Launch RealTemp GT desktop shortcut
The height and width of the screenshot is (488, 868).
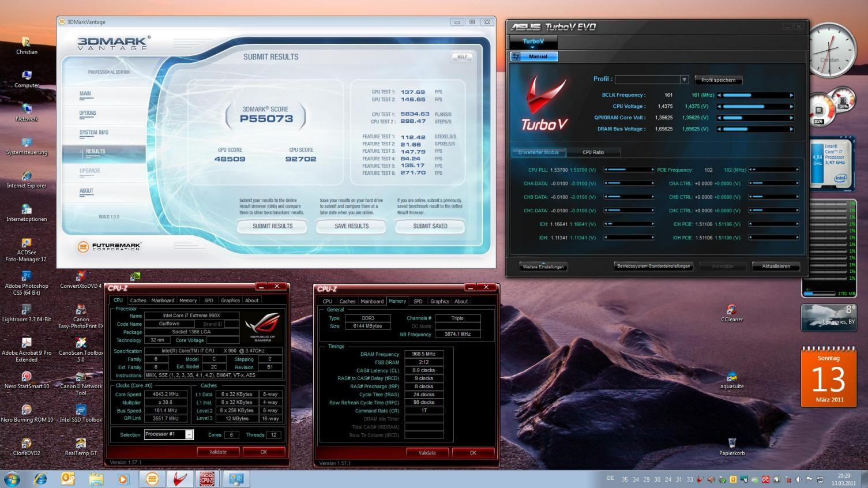point(81,447)
